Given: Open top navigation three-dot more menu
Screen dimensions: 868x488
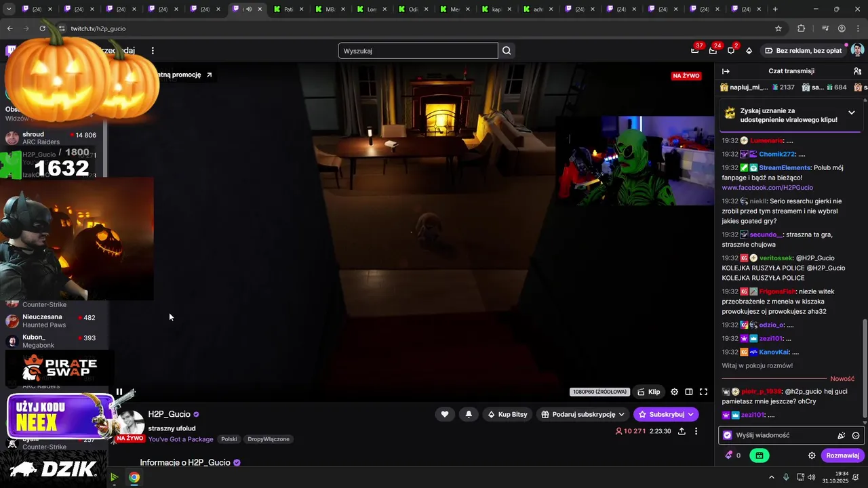Looking at the screenshot, I should tap(153, 51).
